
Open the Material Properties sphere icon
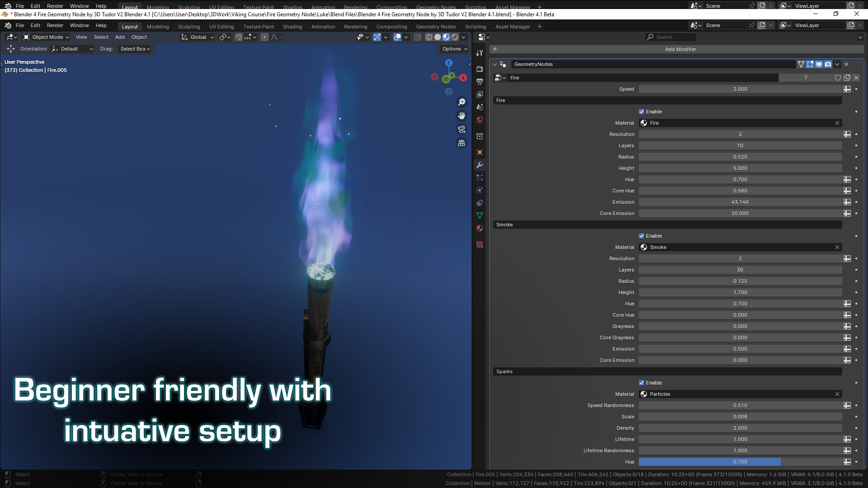tap(479, 228)
